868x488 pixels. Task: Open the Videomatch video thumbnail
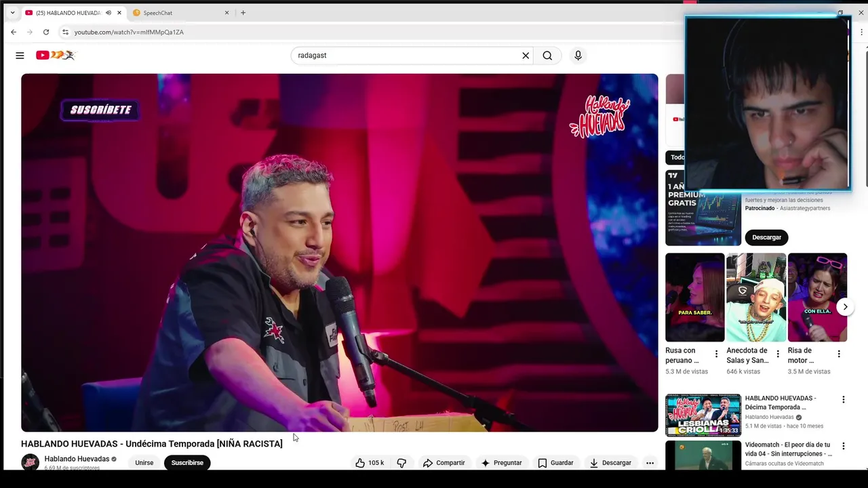pos(703,455)
